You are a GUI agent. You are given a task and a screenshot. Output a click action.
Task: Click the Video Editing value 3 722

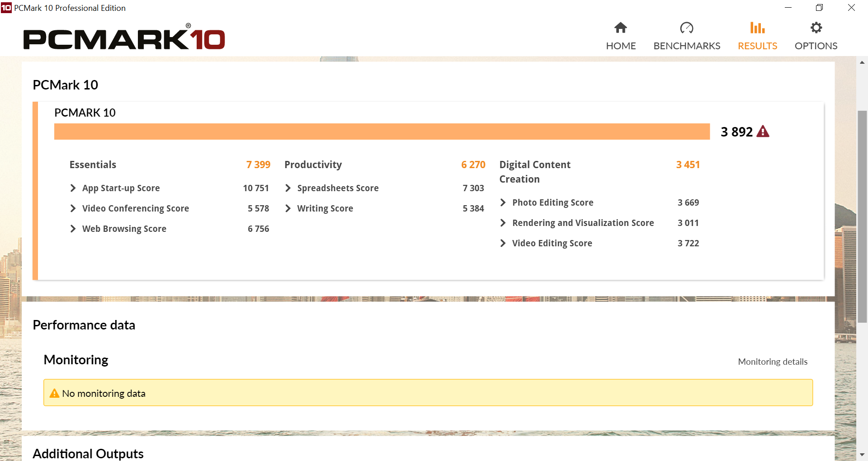pyautogui.click(x=688, y=243)
